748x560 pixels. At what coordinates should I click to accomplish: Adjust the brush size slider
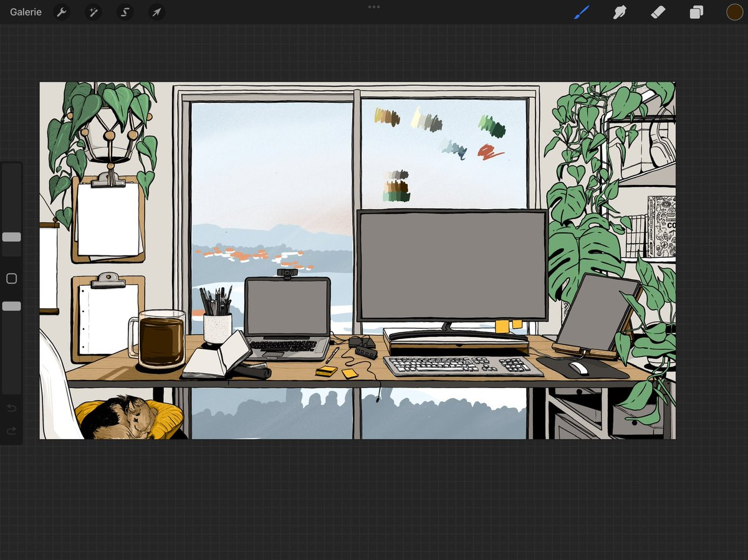[11, 237]
